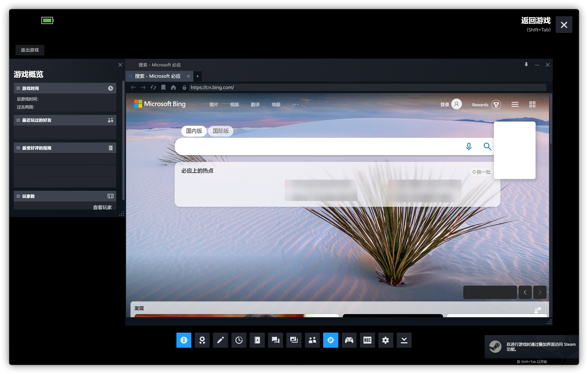
Task: Open the friends chat bubbles icon
Action: (x=276, y=340)
